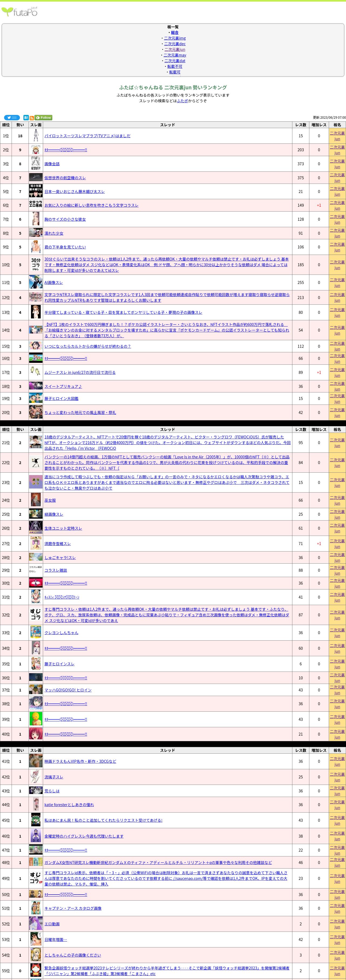Click the 更新:2023/06/29 07:00 timestamp
The width and height of the screenshot is (346, 980).
(x=329, y=118)
